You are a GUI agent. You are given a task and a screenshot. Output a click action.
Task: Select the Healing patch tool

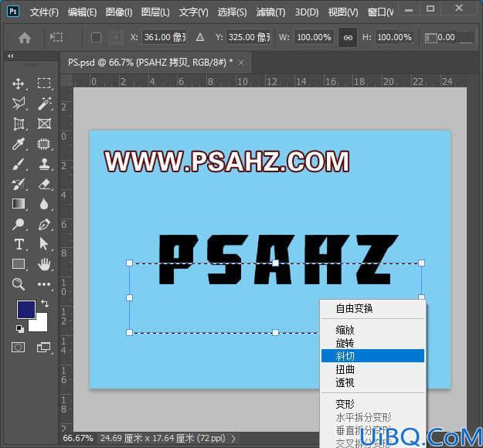(x=44, y=144)
